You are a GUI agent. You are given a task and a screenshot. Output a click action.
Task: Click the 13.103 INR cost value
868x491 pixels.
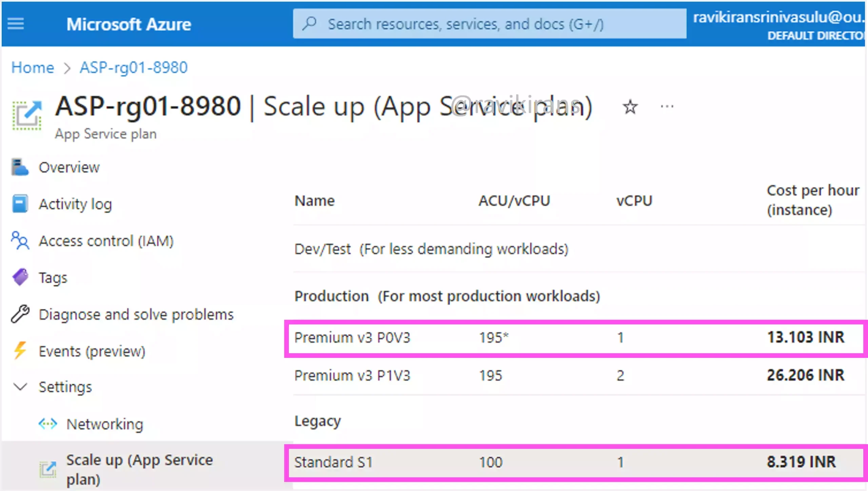pyautogui.click(x=806, y=337)
